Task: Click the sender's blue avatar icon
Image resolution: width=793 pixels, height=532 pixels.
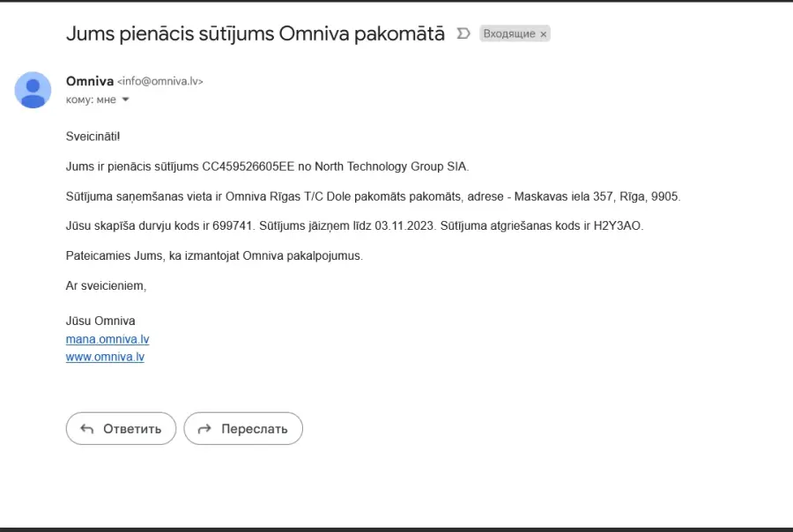Action: (x=33, y=90)
